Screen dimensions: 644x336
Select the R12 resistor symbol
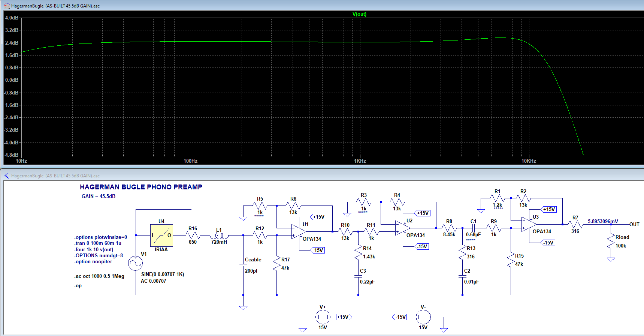click(x=260, y=235)
